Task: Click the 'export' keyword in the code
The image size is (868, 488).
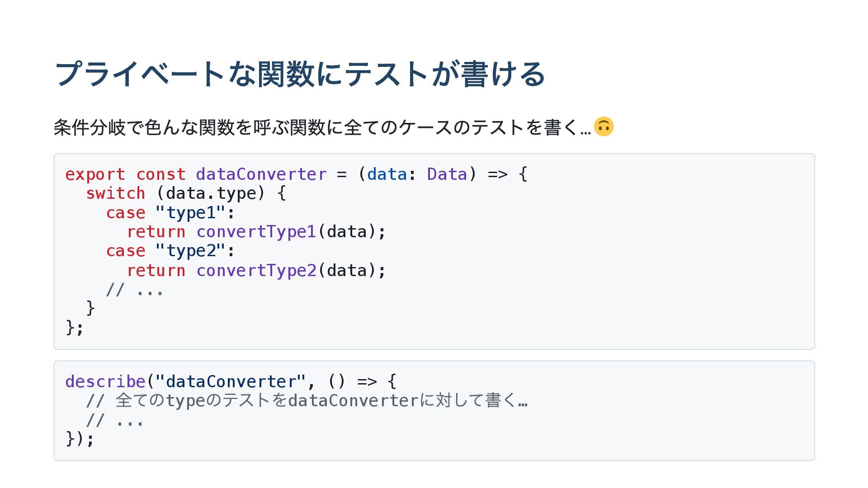Action: click(95, 174)
